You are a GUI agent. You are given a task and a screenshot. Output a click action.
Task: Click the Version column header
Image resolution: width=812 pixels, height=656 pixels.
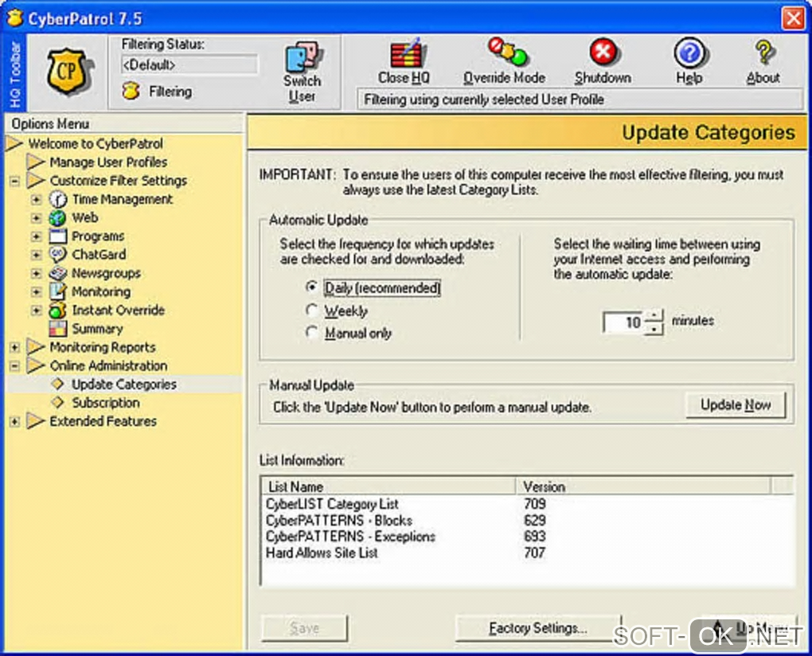tap(643, 486)
